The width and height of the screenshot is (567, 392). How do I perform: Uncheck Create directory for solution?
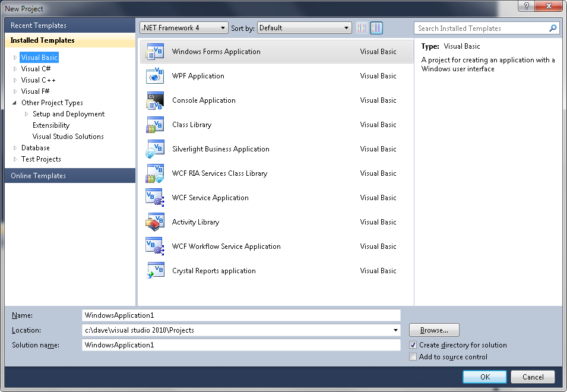point(413,345)
